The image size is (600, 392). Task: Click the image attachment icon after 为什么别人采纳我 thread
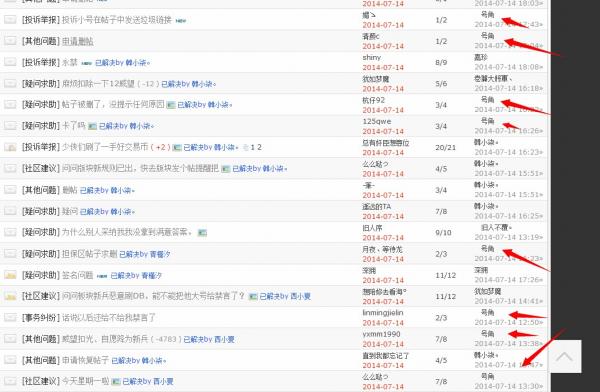[202, 232]
